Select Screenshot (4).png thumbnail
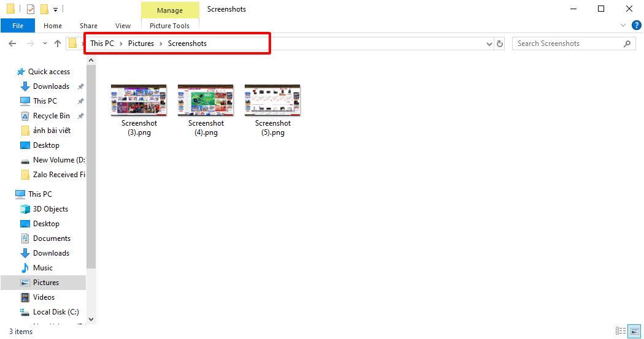644x339 pixels. 205,111
